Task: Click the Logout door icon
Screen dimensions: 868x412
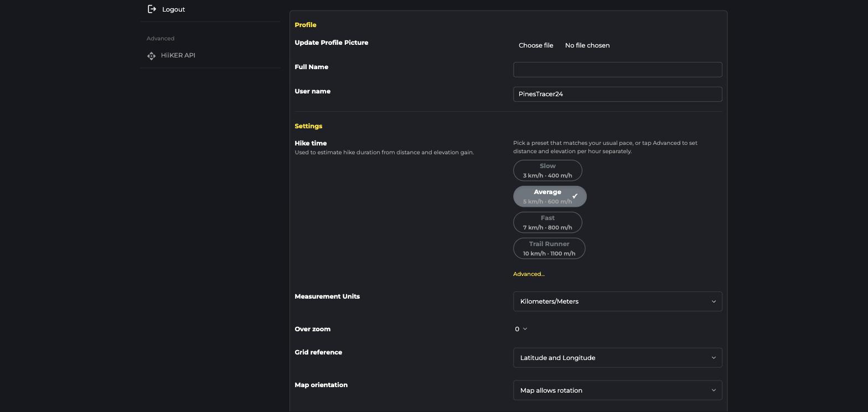Action: coord(152,9)
